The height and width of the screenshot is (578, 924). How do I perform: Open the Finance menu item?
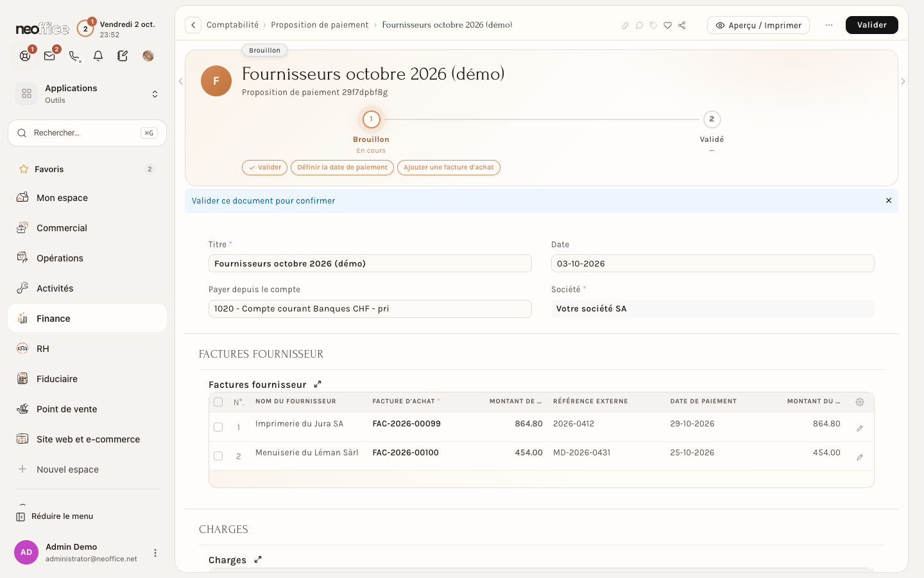click(87, 319)
